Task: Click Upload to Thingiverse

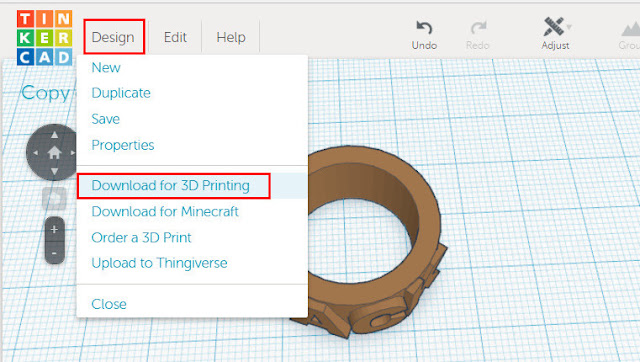Action: 160,263
